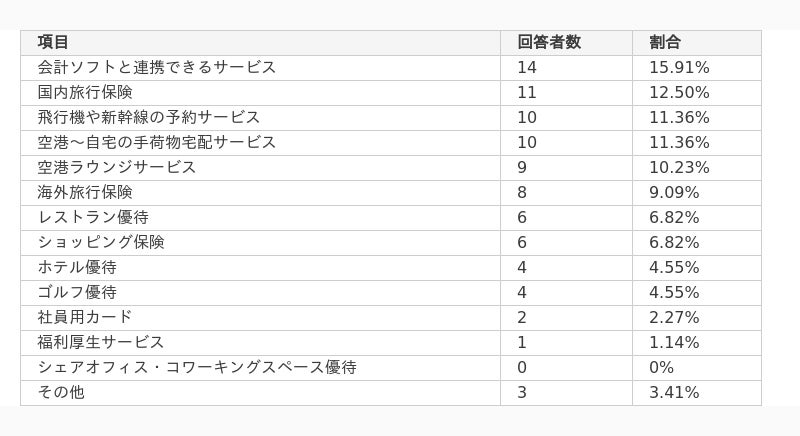The height and width of the screenshot is (436, 800).
Task: Select the シェアオフィス・コワーキングスペース優待 cell
Action: (x=260, y=368)
